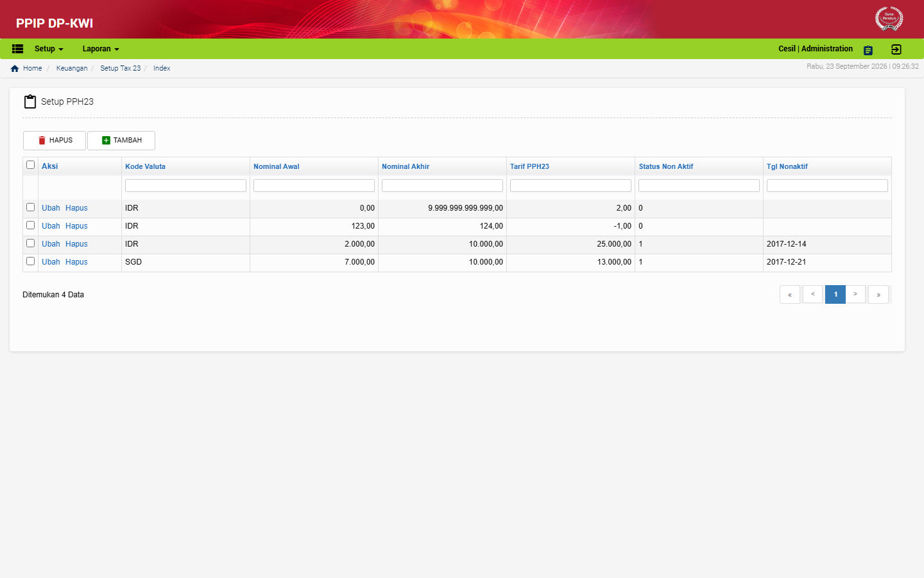Screen dimensions: 924x578
Task: Click the HAPUS delete button
Action: [55, 141]
